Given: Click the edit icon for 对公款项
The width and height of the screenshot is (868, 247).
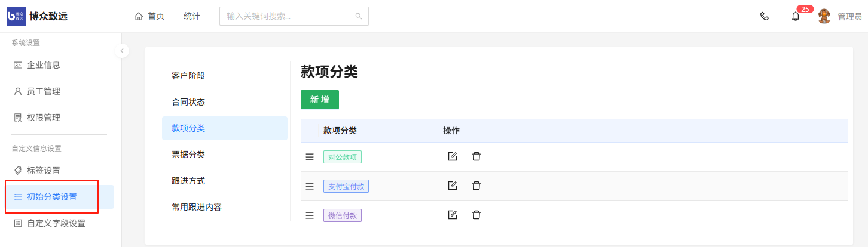Looking at the screenshot, I should point(453,156).
